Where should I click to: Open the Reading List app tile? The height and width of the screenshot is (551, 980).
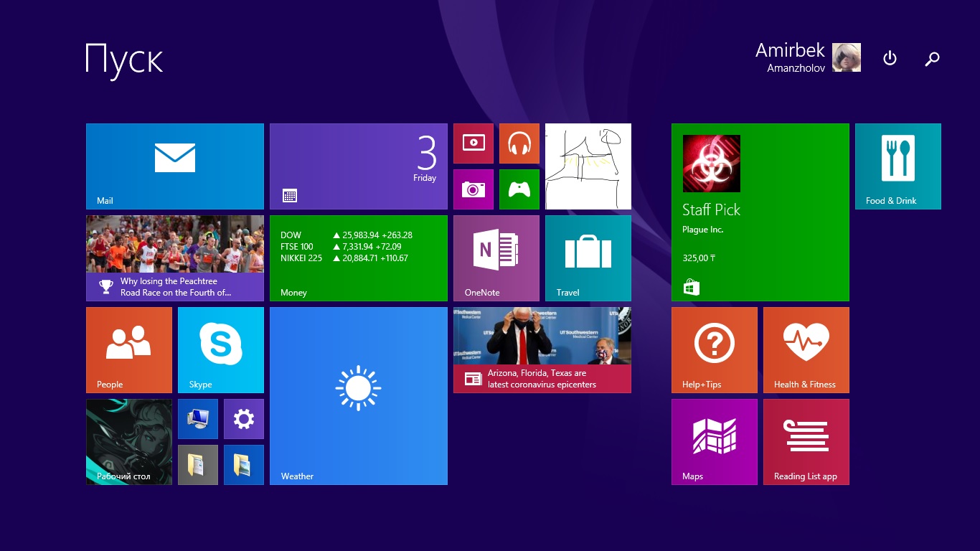coord(806,442)
